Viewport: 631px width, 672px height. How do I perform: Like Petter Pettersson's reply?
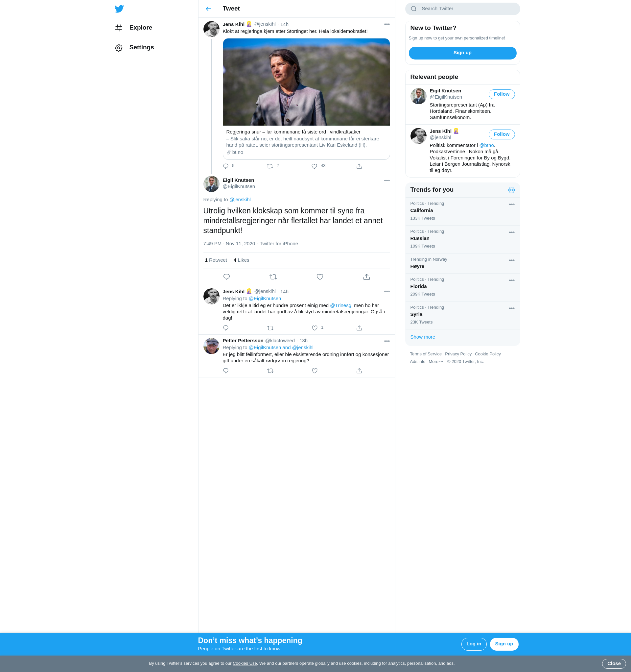click(314, 371)
